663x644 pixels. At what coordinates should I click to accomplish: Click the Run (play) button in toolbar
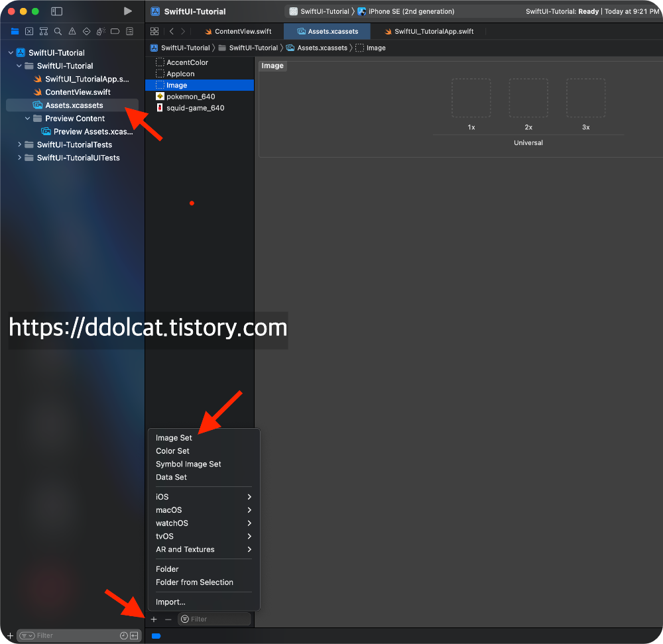128,11
